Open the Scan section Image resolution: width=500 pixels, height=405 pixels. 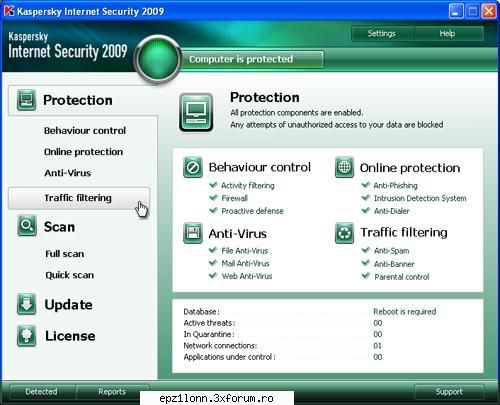(59, 227)
